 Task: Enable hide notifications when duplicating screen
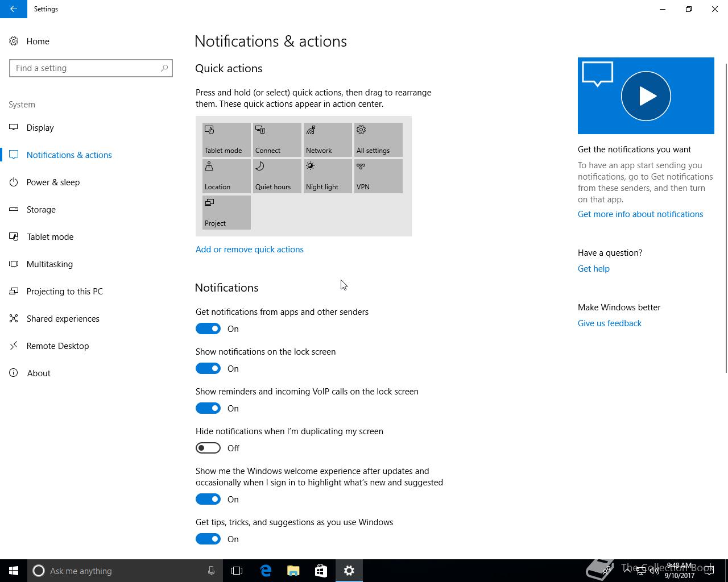pyautogui.click(x=208, y=448)
